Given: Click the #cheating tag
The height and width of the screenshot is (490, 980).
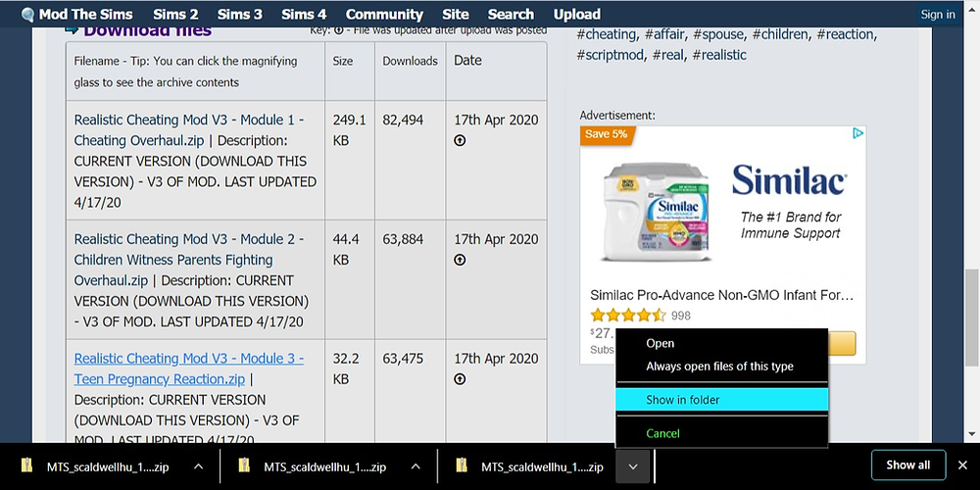Looking at the screenshot, I should click(x=607, y=34).
